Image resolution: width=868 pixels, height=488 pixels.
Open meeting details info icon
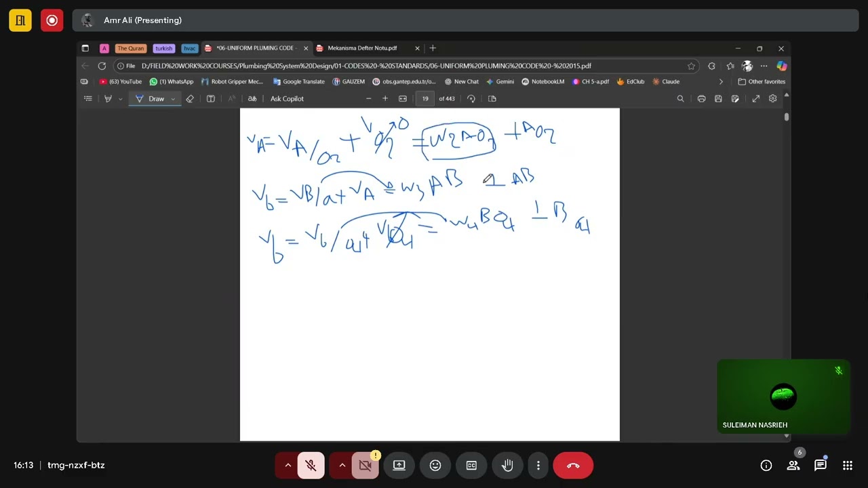point(766,465)
